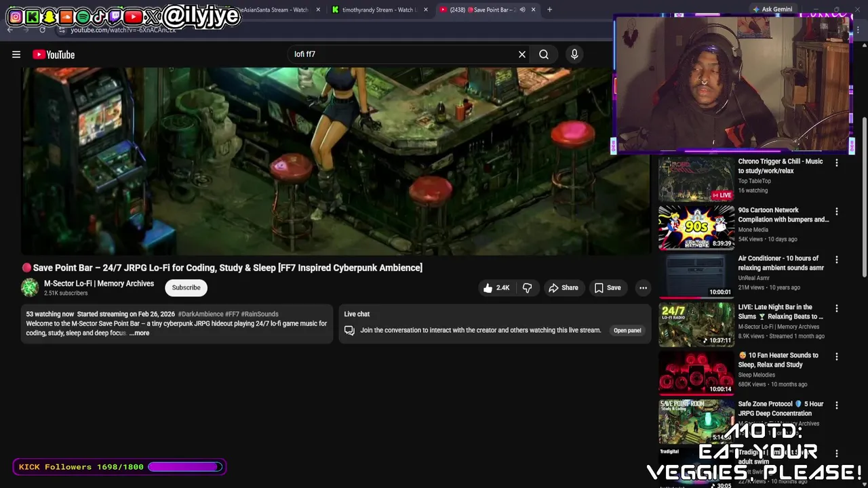This screenshot has height=488, width=868.
Task: Expand the description with '...more'
Action: pyautogui.click(x=139, y=333)
